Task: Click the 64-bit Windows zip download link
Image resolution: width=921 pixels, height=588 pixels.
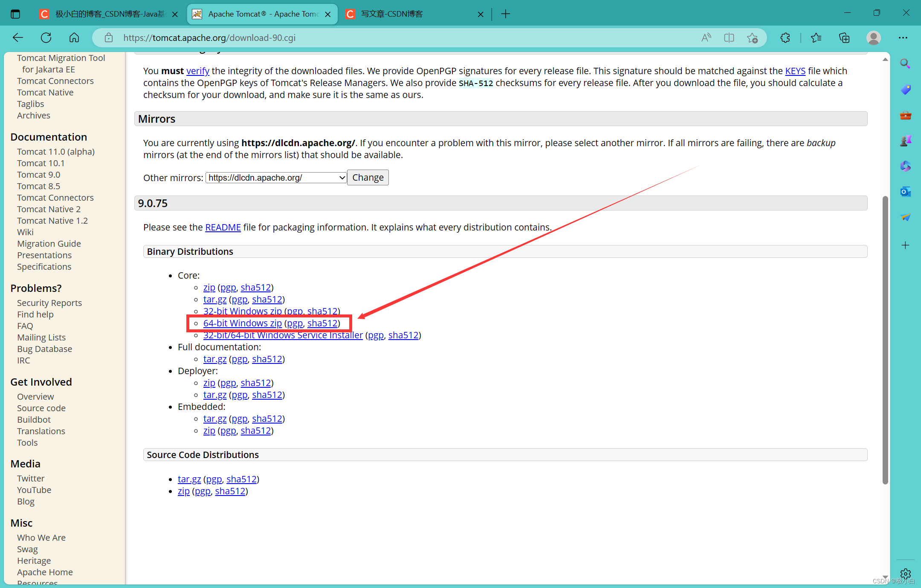Action: [x=242, y=324]
